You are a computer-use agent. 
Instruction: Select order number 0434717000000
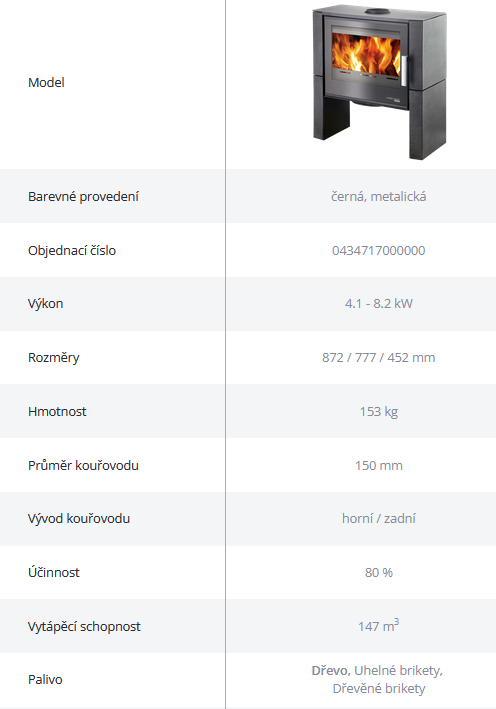coord(378,250)
